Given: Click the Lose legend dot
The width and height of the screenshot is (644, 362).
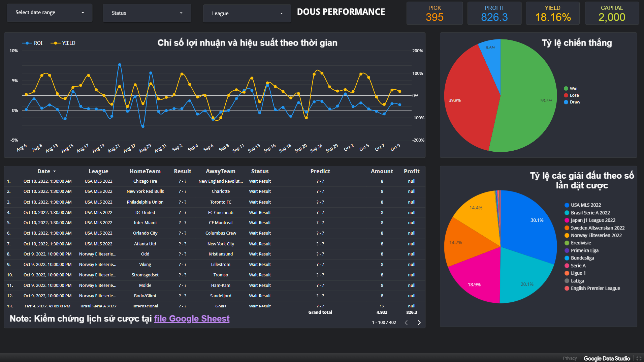Looking at the screenshot, I should tap(566, 95).
